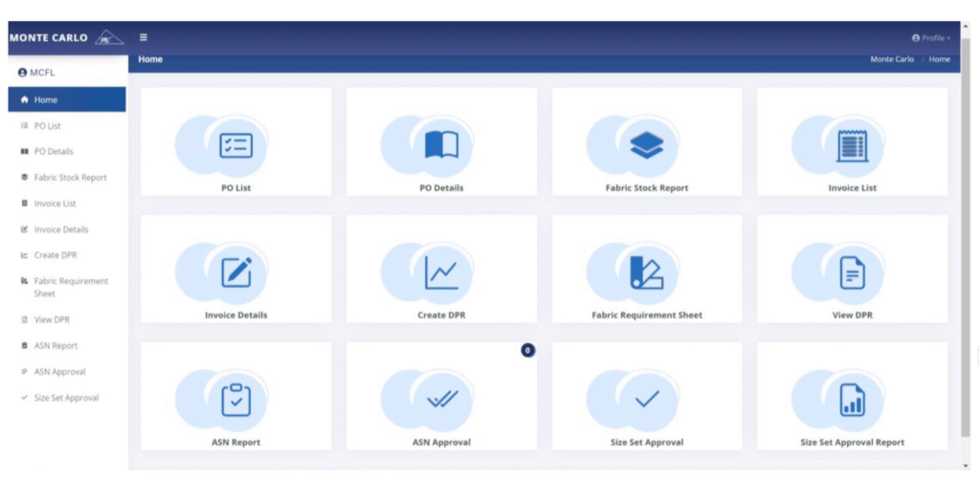
Task: Toggle the sidebar with the hamburger menu
Action: click(144, 38)
